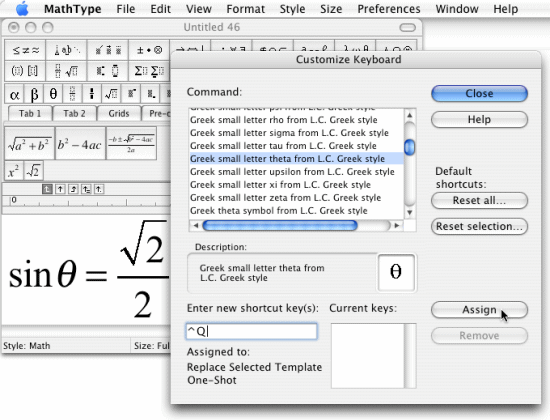This screenshot has height=420, width=550.
Task: Select 'Greek small letter zeta' command
Action: 296,198
